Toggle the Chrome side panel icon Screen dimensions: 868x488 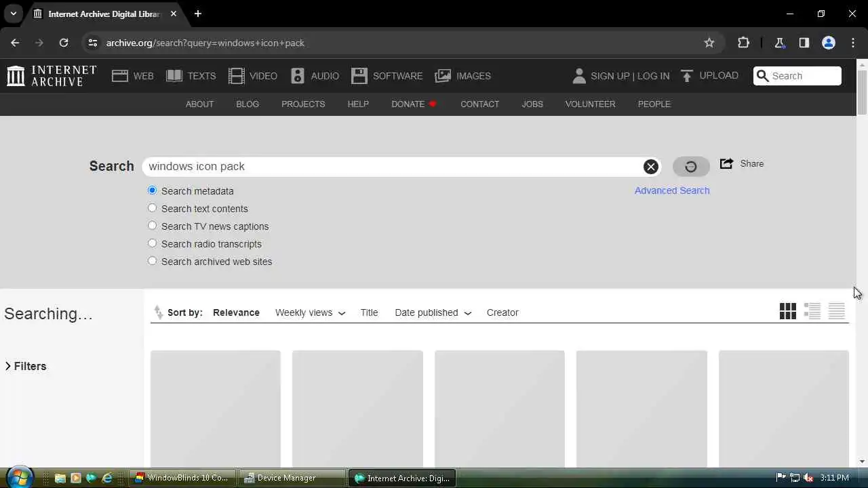[804, 43]
